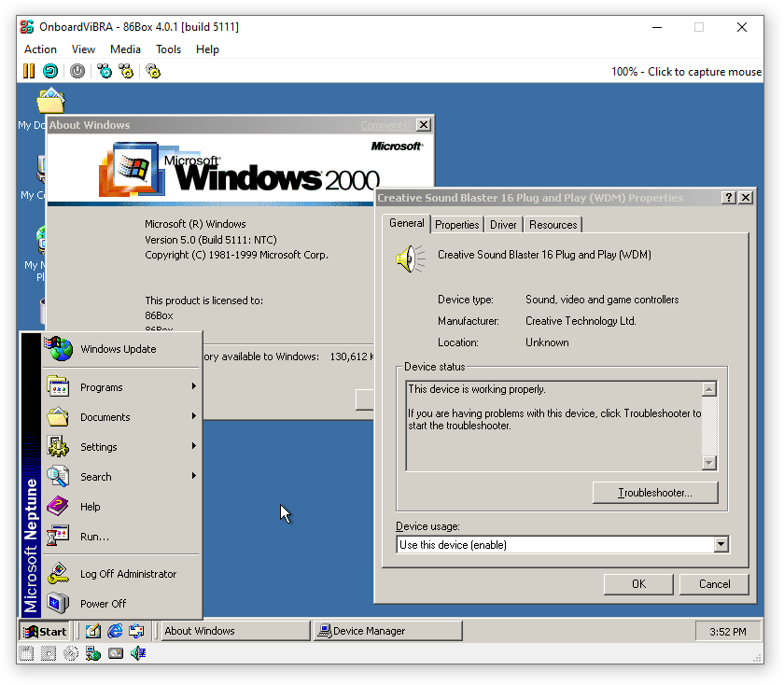Select Windows Update menu entry
This screenshot has height=685, width=784.
click(x=122, y=348)
